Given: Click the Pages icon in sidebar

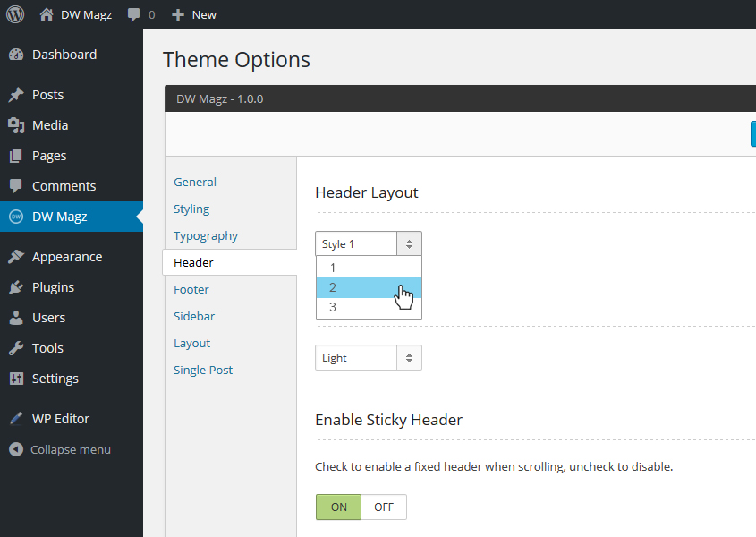Looking at the screenshot, I should 16,156.
